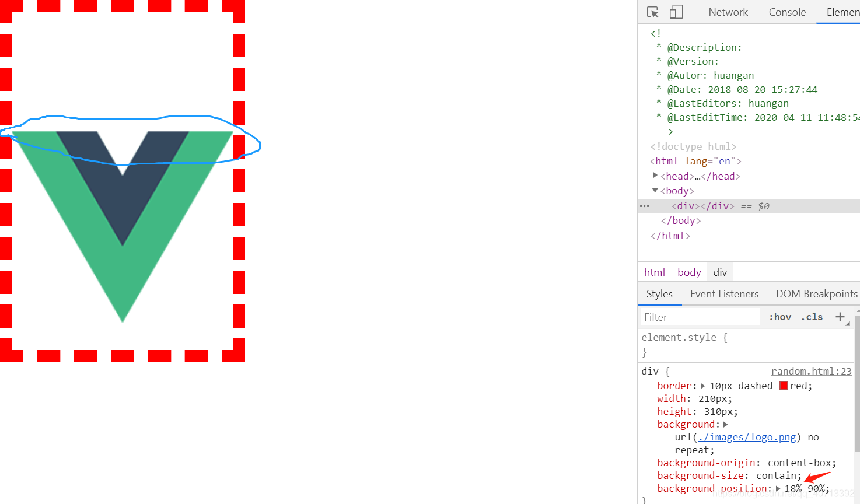Edit the background-position value 18% 90%
Image resolution: width=860 pixels, height=504 pixels.
coord(804,488)
